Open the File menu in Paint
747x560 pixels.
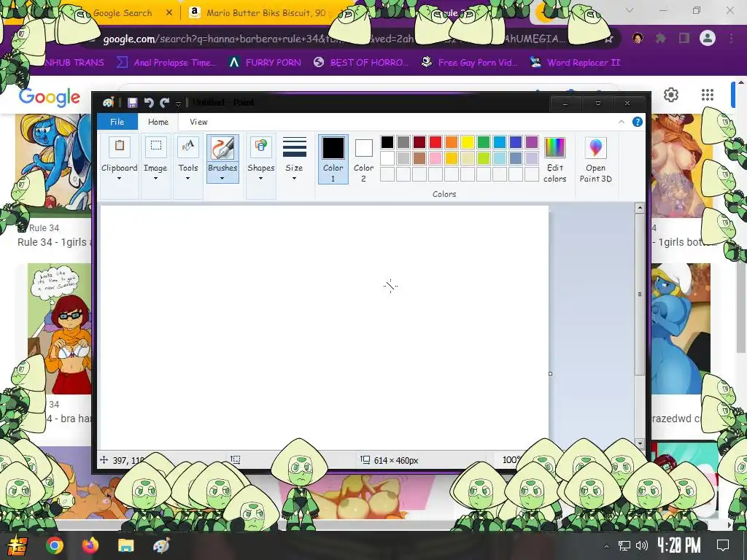[x=117, y=122]
